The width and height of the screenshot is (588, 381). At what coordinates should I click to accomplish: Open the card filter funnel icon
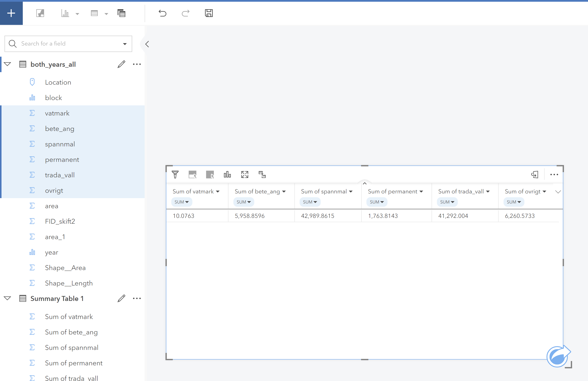[175, 175]
